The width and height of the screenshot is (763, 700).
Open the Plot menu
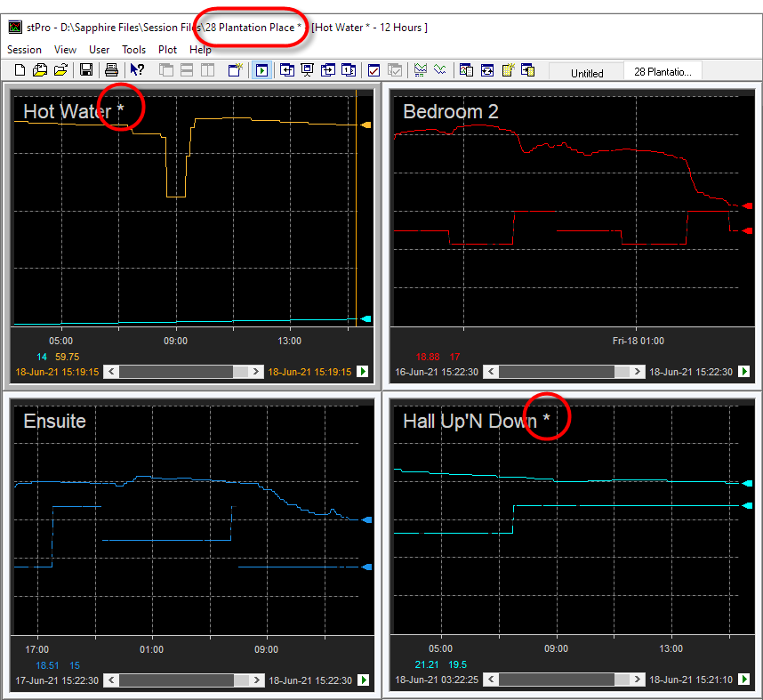coord(167,50)
